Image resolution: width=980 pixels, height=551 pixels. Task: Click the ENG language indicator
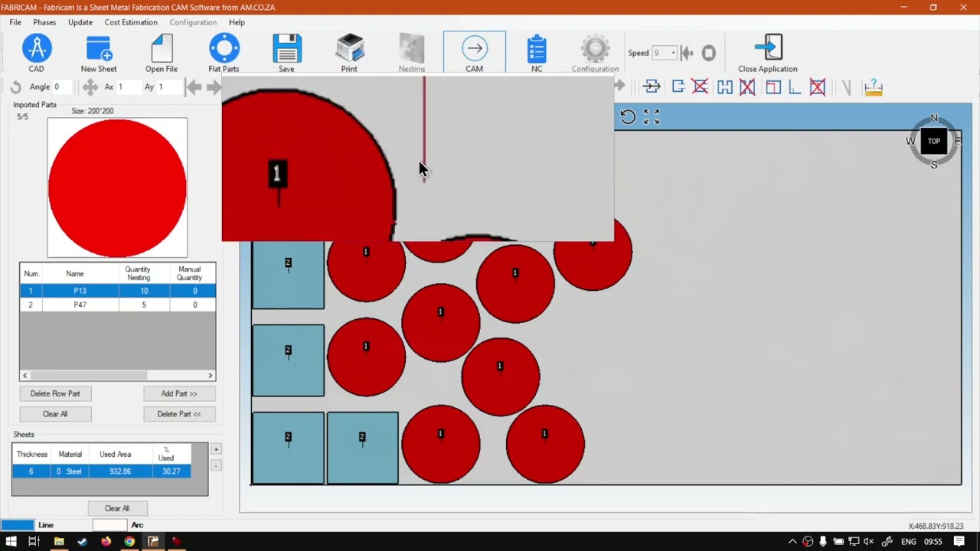click(x=909, y=542)
